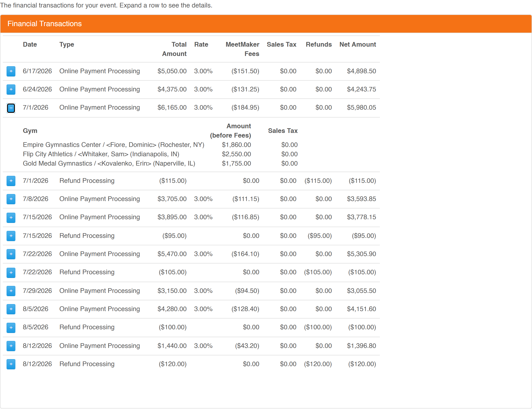Click the Net Amount column header
The image size is (532, 409).
[x=358, y=45]
